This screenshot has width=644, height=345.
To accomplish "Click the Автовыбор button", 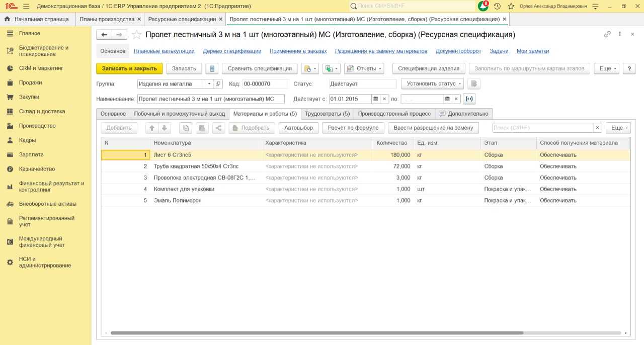I will coord(298,128).
